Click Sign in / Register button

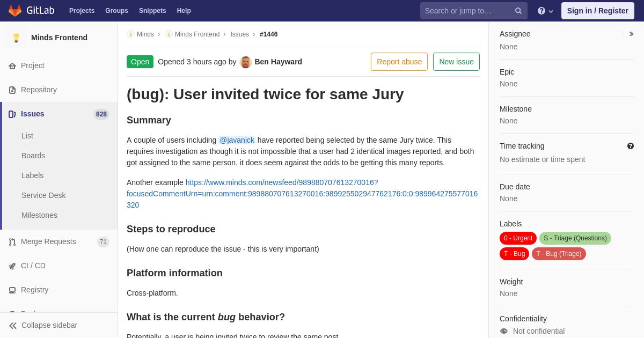(x=598, y=11)
